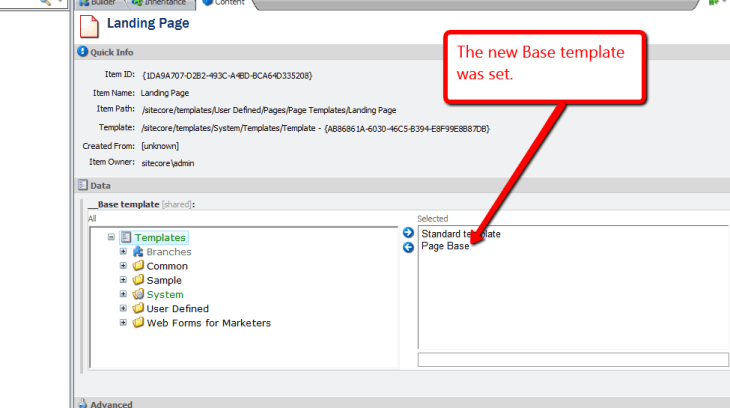Select the Sample tree item
Viewport: 730px width, 408px height.
click(164, 280)
